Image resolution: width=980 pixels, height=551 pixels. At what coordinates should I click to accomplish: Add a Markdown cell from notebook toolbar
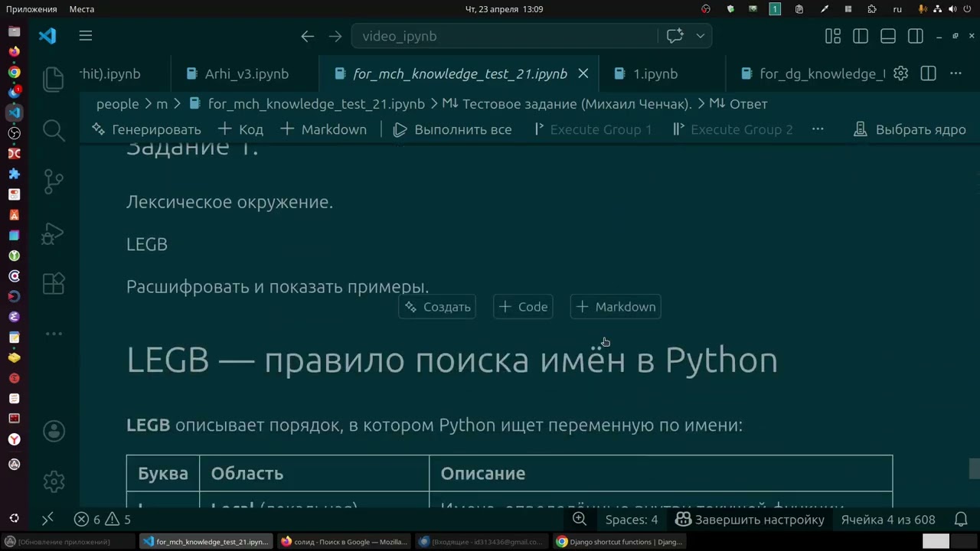click(323, 129)
